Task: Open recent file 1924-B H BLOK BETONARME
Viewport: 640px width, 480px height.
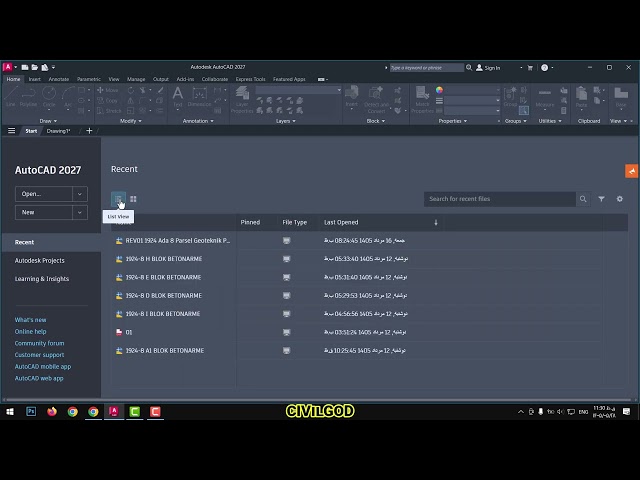Action: click(x=164, y=259)
